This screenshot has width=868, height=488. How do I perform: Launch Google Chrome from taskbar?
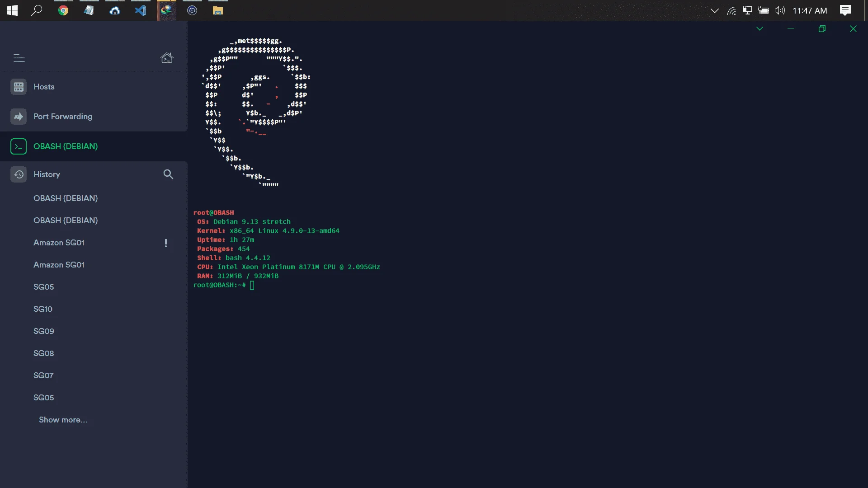click(63, 10)
